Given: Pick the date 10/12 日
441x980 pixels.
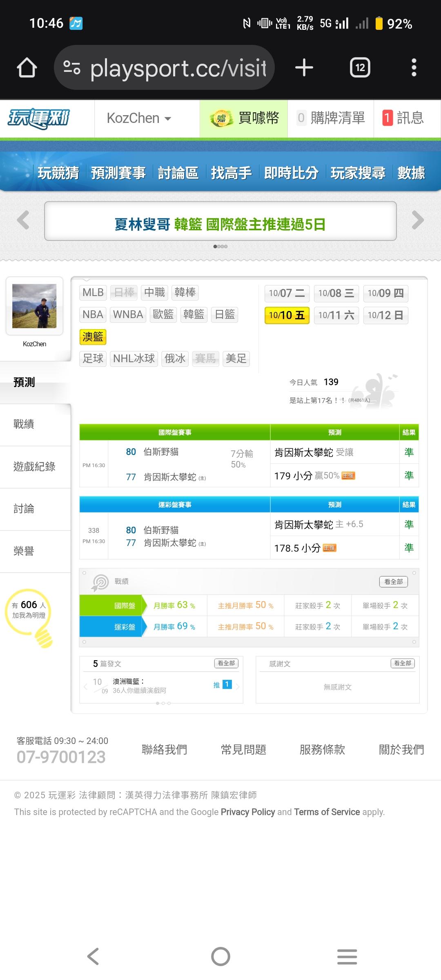Looking at the screenshot, I should click(385, 315).
